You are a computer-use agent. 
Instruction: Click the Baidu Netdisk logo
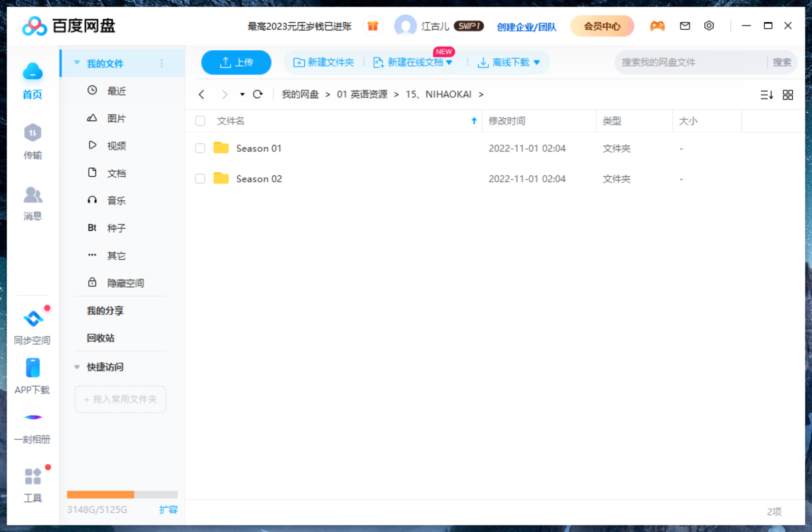click(x=69, y=25)
